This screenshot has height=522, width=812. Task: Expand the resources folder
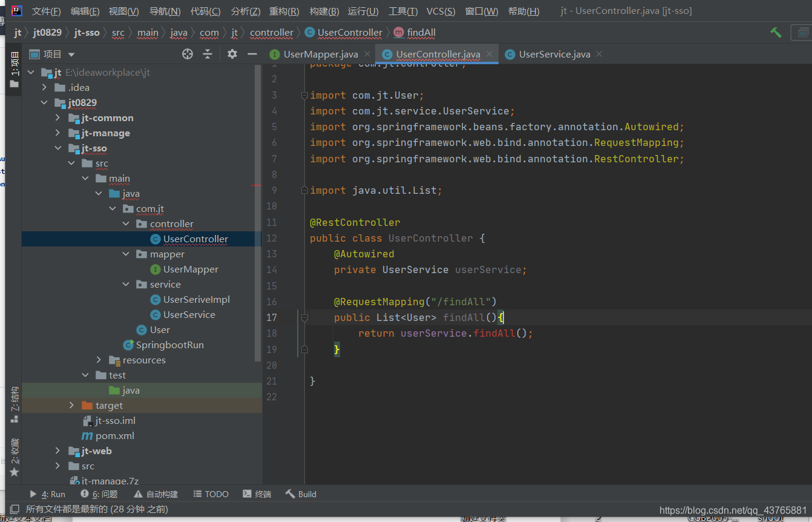click(x=99, y=360)
